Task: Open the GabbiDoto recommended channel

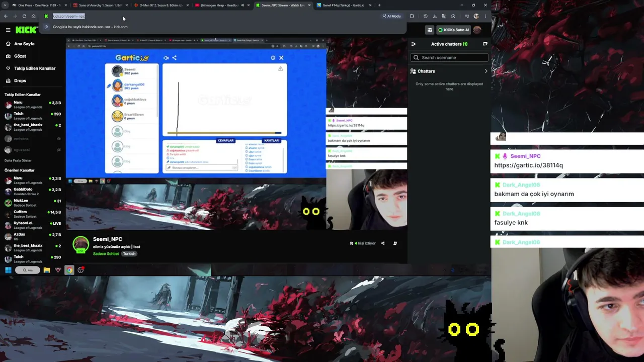Action: pyautogui.click(x=32, y=192)
